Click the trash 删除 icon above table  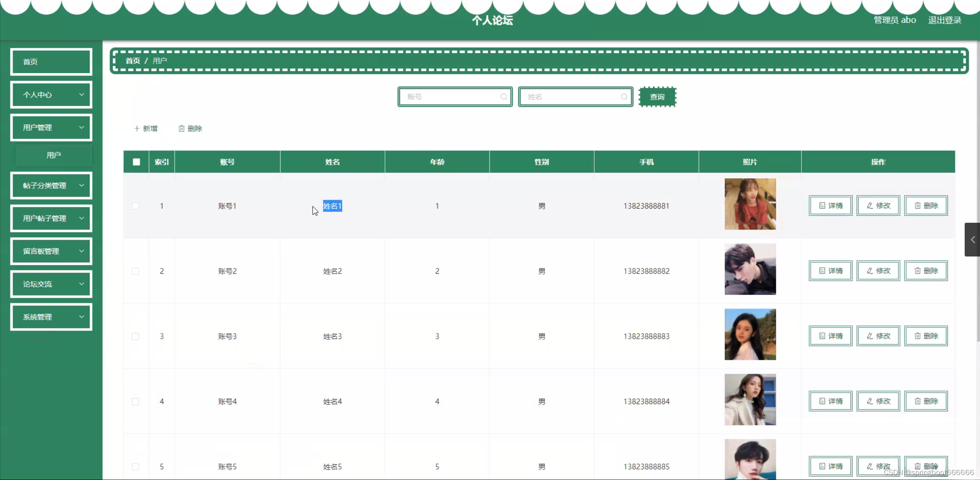point(182,128)
